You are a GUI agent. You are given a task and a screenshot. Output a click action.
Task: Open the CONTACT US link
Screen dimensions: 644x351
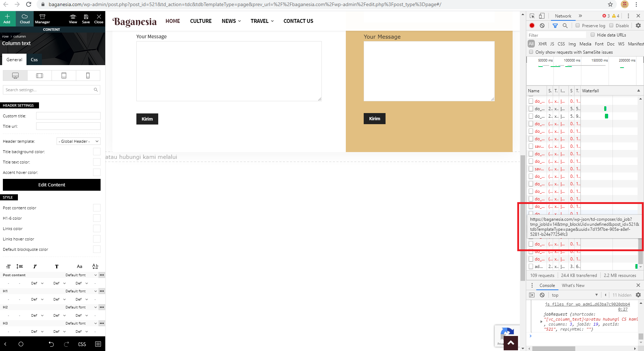[x=298, y=21]
